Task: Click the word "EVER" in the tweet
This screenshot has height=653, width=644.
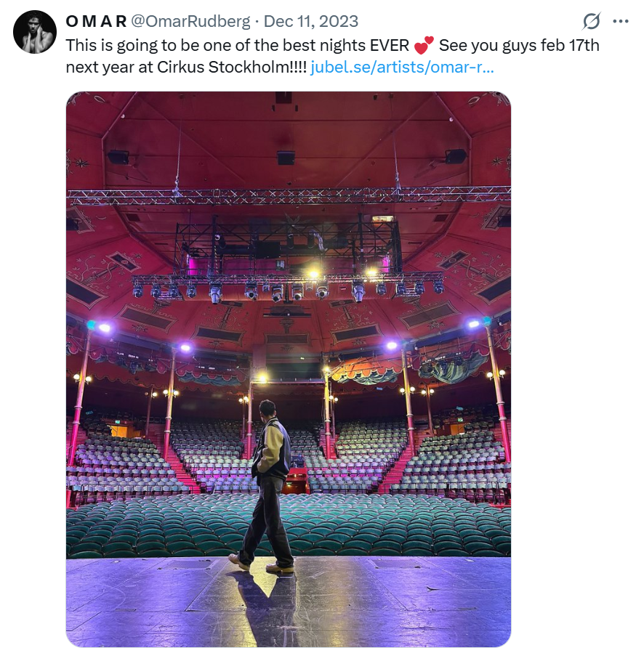Action: (390, 46)
